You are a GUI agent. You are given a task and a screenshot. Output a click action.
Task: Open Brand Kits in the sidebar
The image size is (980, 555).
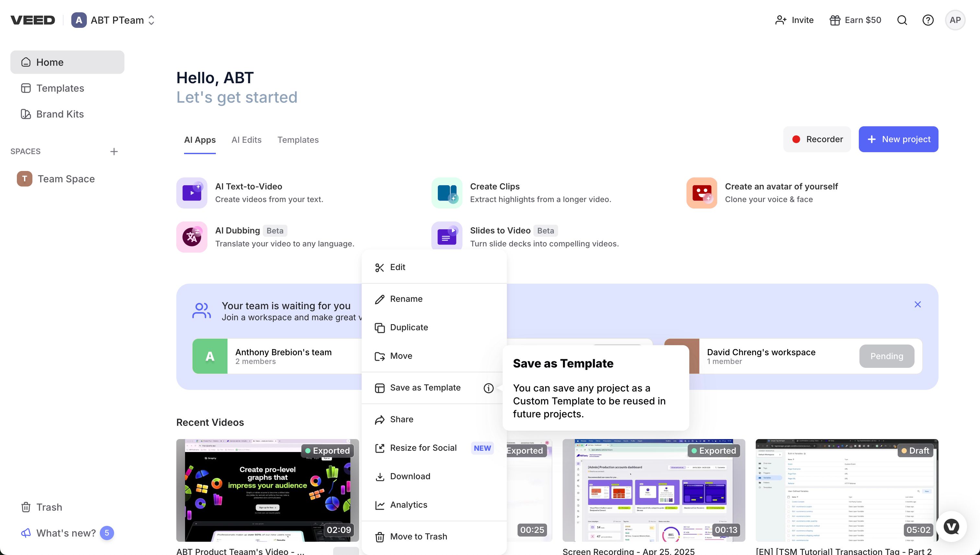[x=67, y=114]
